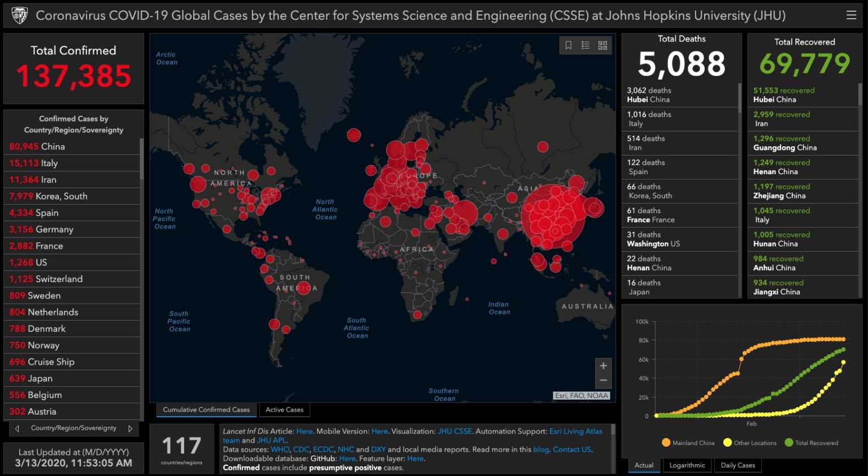This screenshot has width=868, height=476.
Task: Select the Actual chart tab
Action: [644, 465]
